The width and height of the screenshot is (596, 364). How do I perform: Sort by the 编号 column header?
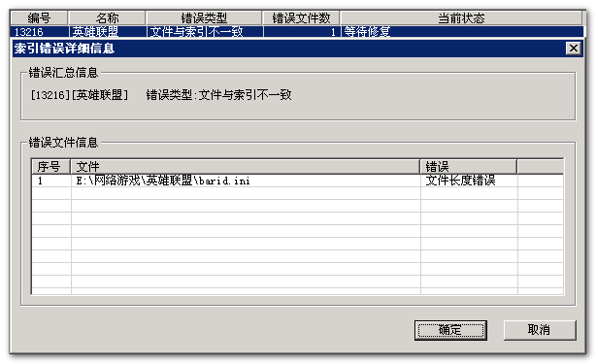click(x=39, y=17)
